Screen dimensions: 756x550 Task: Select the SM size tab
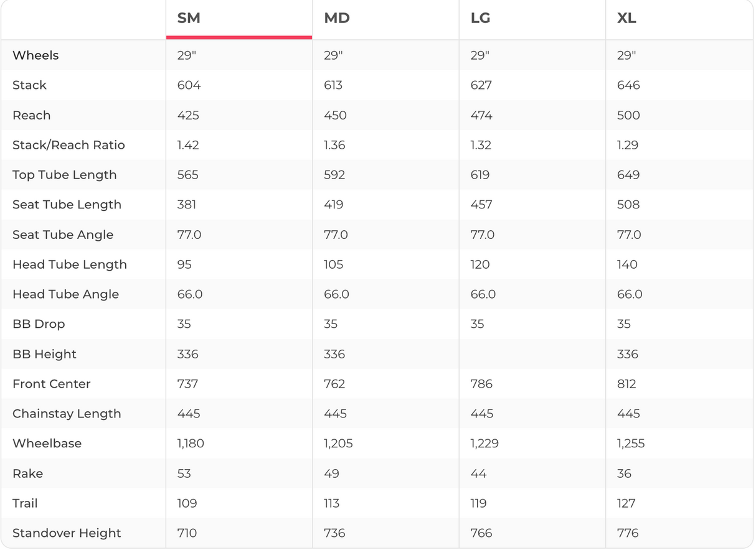(x=189, y=19)
